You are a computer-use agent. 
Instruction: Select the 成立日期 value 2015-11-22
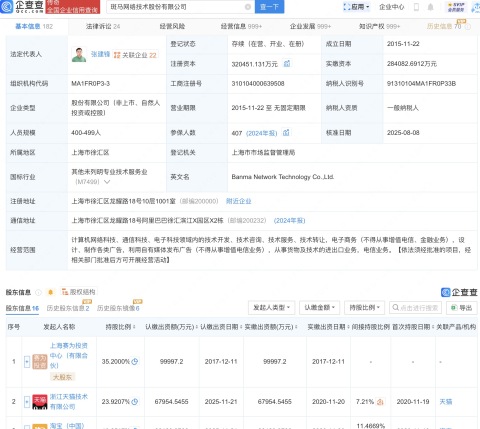pyautogui.click(x=403, y=44)
